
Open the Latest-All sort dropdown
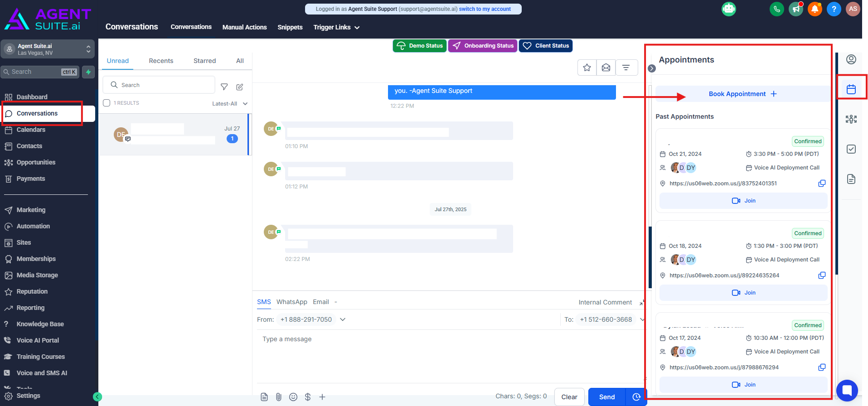click(x=230, y=104)
